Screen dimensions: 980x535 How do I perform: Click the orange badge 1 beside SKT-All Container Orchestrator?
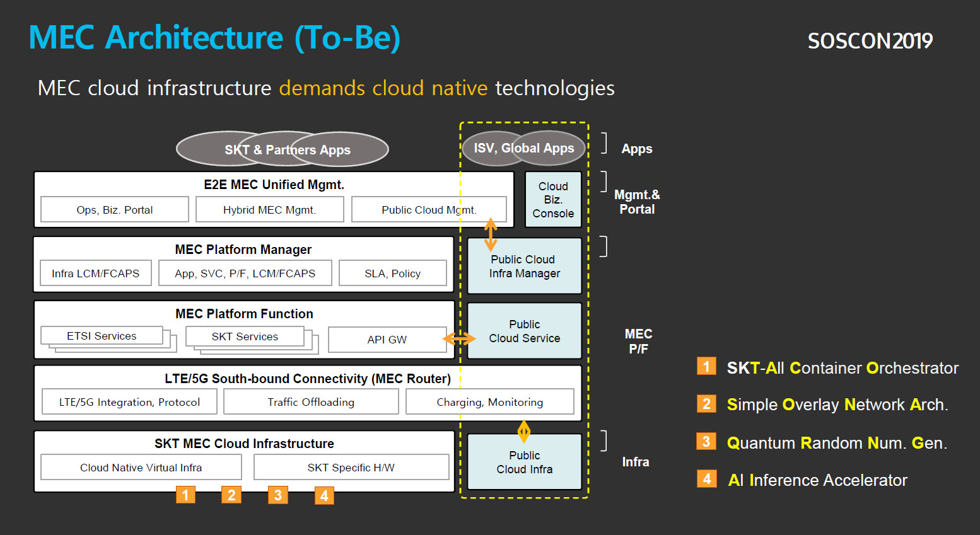tap(706, 366)
